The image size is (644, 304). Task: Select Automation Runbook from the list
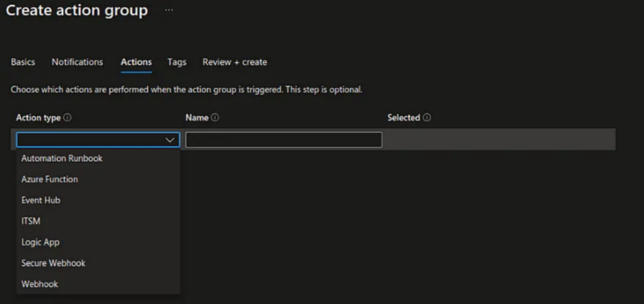(62, 158)
